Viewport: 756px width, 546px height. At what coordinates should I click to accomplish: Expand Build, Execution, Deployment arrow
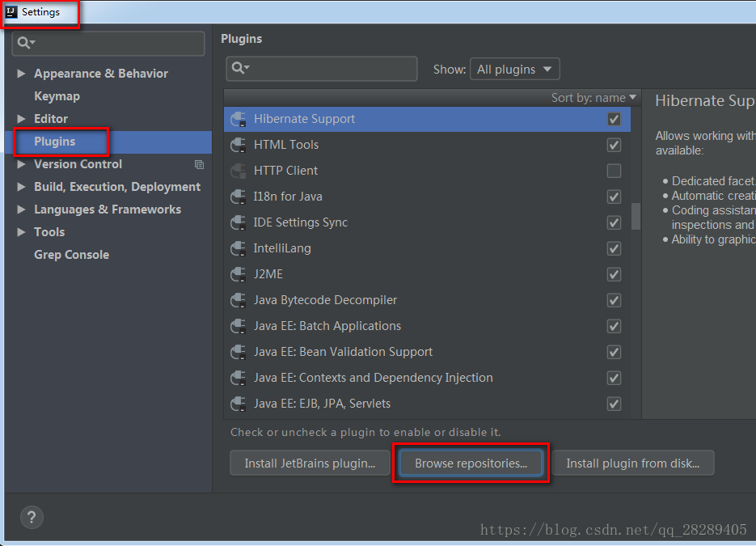pyautogui.click(x=21, y=187)
